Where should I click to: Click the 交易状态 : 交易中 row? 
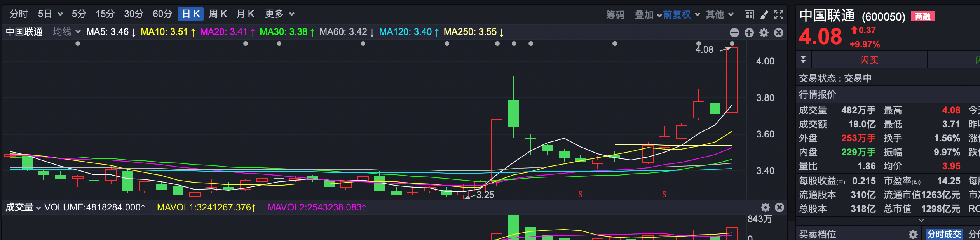888,78
